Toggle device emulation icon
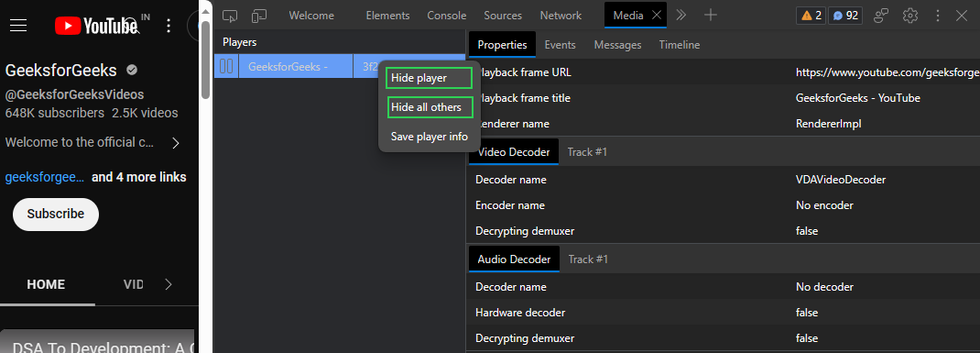 259,16
